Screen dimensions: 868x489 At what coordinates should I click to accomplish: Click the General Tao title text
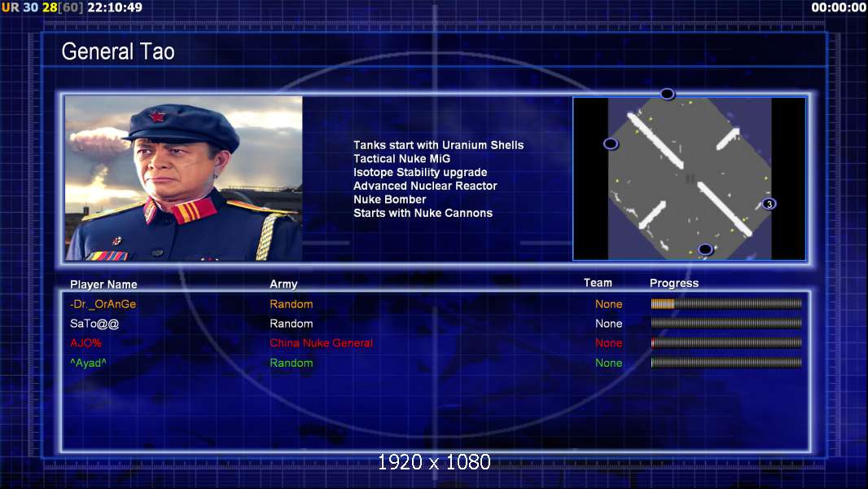click(118, 51)
